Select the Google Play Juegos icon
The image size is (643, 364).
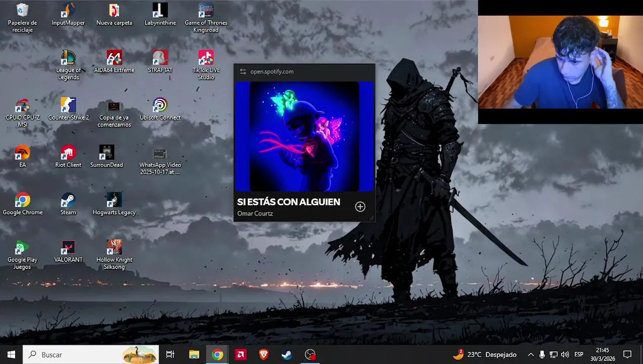tap(22, 255)
